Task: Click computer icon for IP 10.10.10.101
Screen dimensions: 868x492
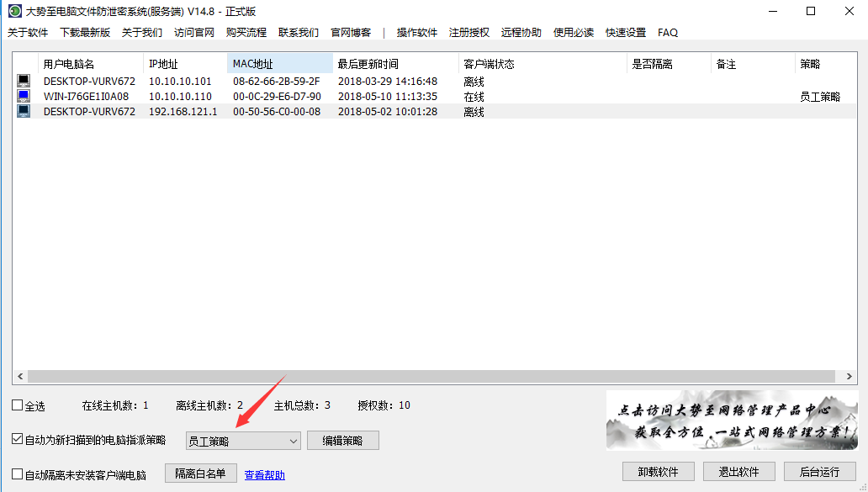Action: pyautogui.click(x=24, y=82)
